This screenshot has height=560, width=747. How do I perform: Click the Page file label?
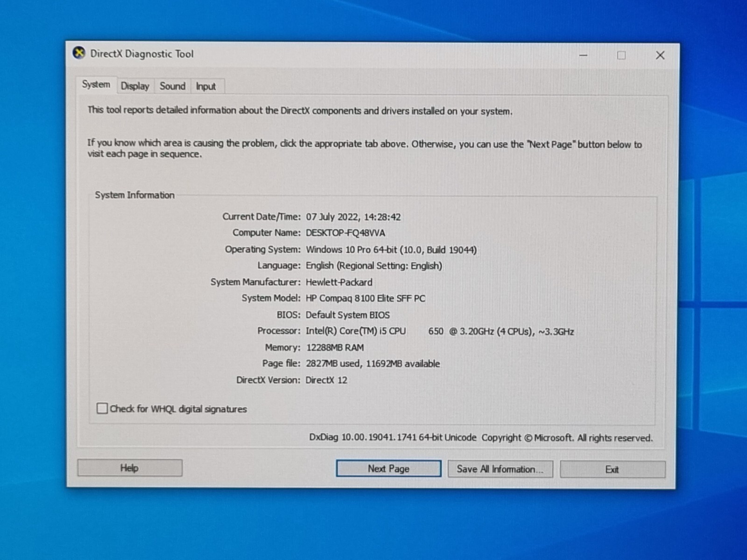[x=282, y=363]
